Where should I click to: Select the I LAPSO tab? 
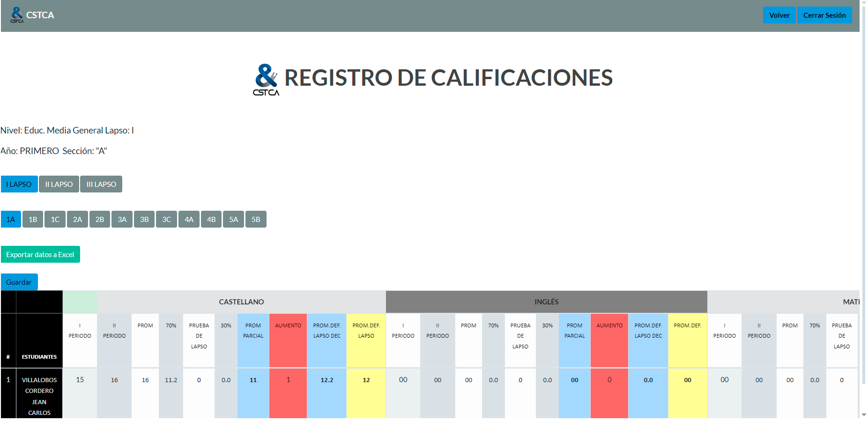point(19,185)
